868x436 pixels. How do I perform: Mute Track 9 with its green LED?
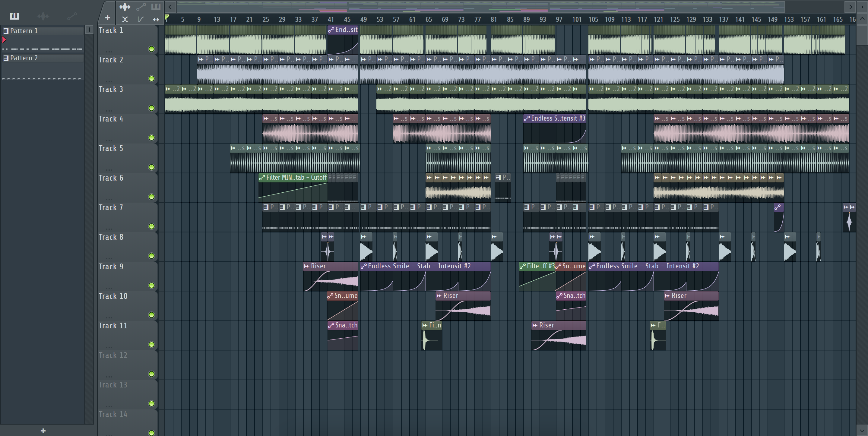click(152, 285)
